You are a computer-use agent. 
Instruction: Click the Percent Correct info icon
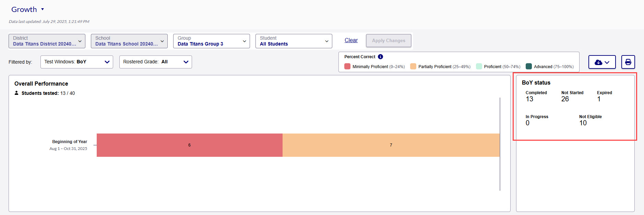point(380,57)
